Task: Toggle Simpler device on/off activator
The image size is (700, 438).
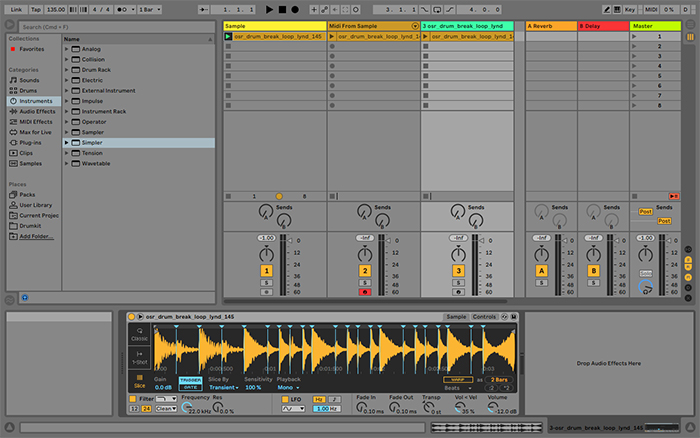Action: [x=132, y=317]
